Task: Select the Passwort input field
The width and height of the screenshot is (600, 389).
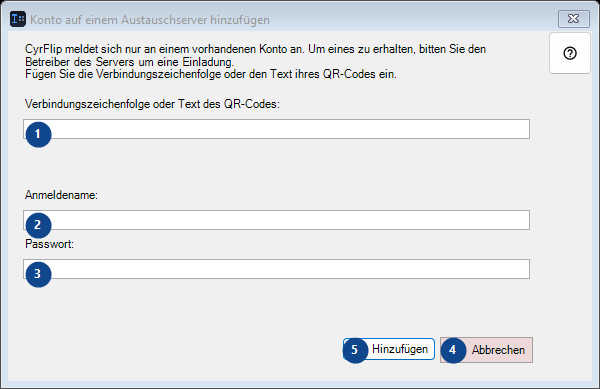Action: (x=276, y=269)
